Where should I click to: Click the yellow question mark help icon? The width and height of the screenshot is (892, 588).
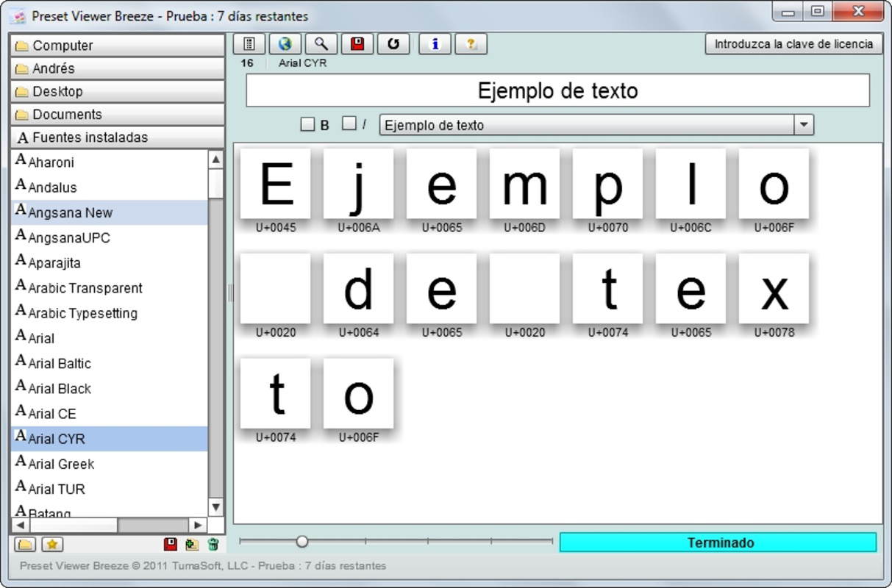point(471,44)
